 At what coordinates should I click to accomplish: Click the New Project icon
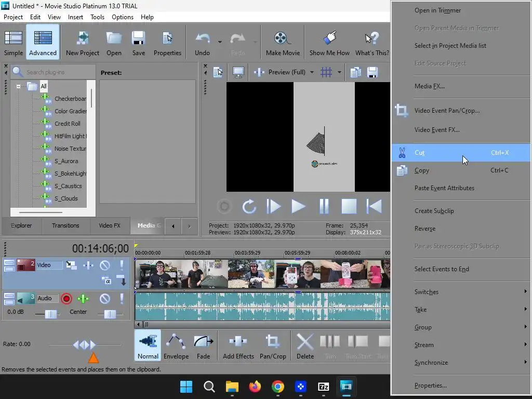(83, 43)
